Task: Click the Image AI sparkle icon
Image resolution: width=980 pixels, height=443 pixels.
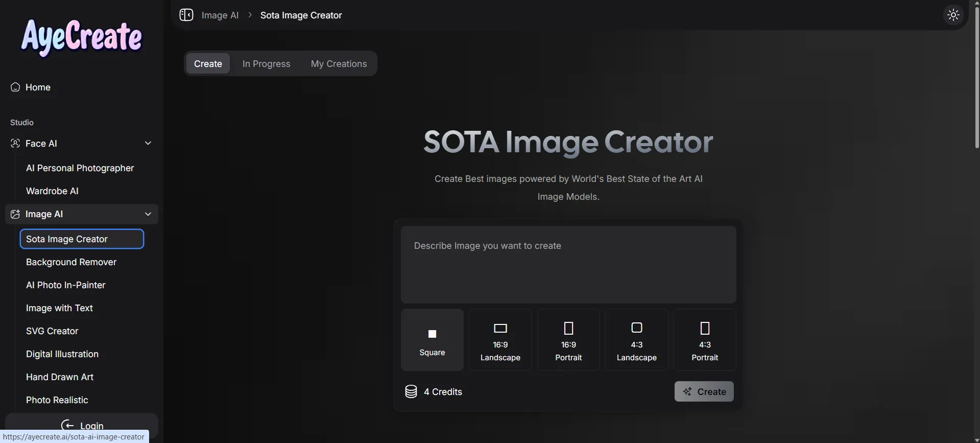Action: (x=15, y=214)
